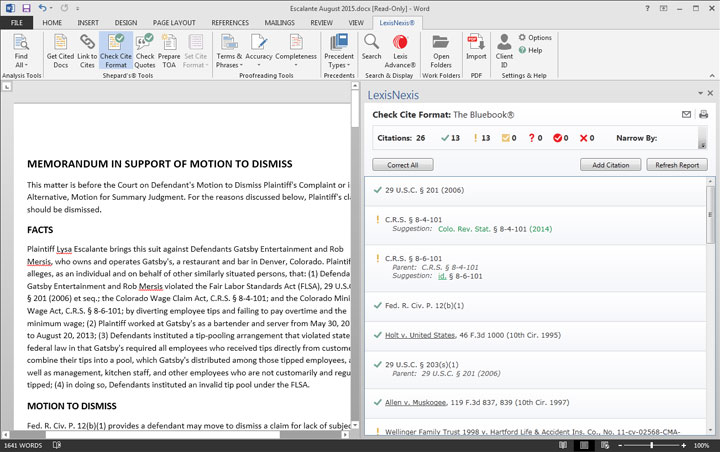Open LexisNexis Options
This screenshot has height=452, width=720.
(535, 38)
